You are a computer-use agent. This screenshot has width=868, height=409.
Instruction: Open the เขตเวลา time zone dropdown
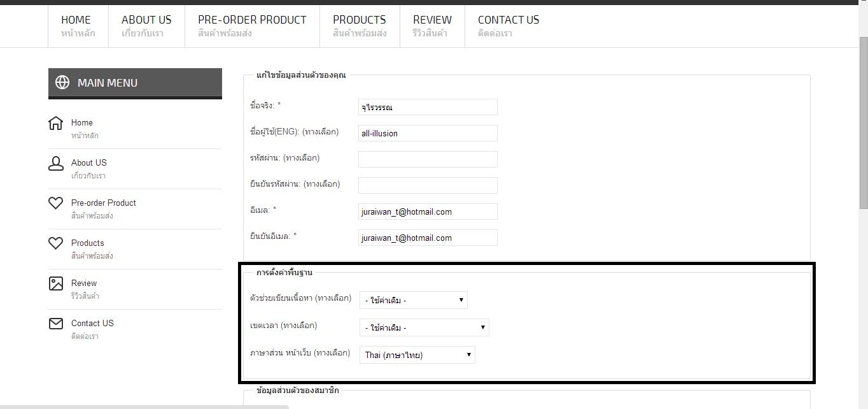tap(424, 327)
